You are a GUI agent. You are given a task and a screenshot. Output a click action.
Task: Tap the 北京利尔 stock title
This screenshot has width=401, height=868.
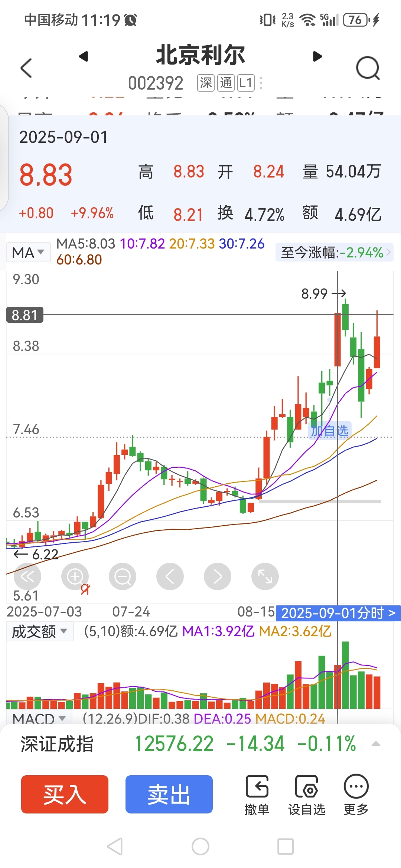pyautogui.click(x=200, y=55)
